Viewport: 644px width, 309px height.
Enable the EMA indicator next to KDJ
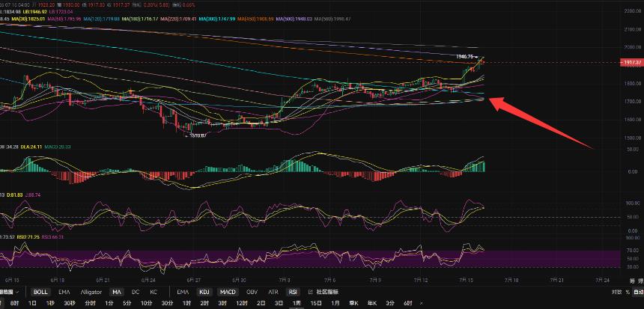183,293
